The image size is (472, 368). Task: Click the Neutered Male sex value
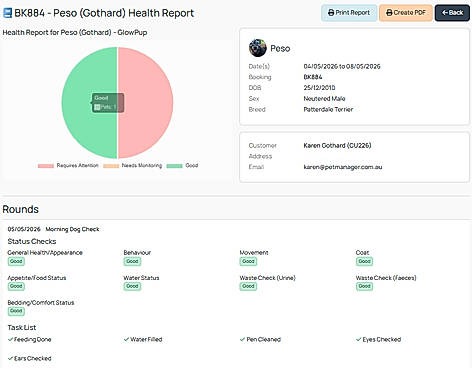324,99
